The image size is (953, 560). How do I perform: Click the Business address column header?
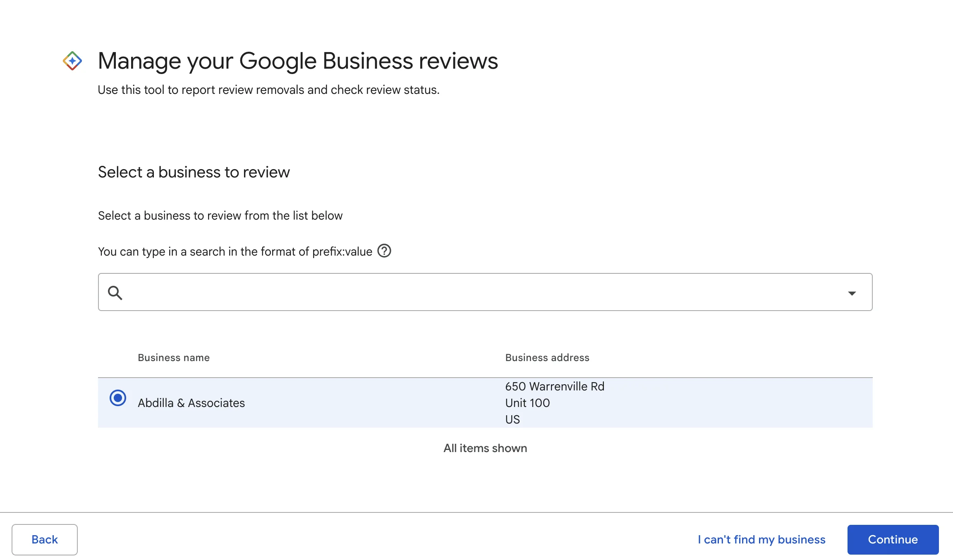[x=547, y=357]
